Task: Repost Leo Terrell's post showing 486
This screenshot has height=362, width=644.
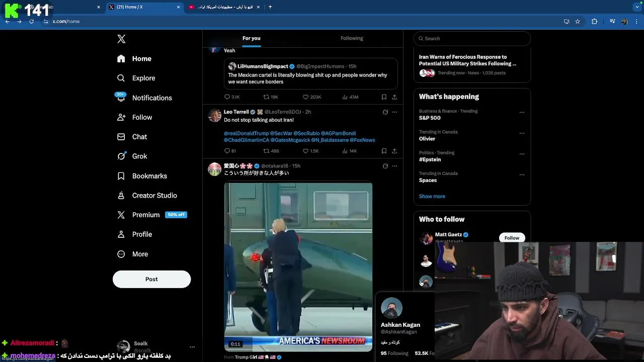Action: [271, 151]
